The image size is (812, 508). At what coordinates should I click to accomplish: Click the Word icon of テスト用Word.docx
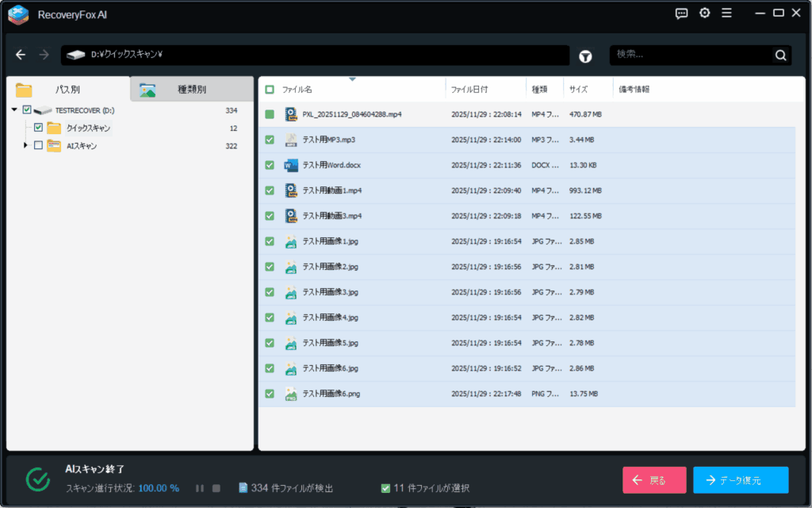click(291, 165)
